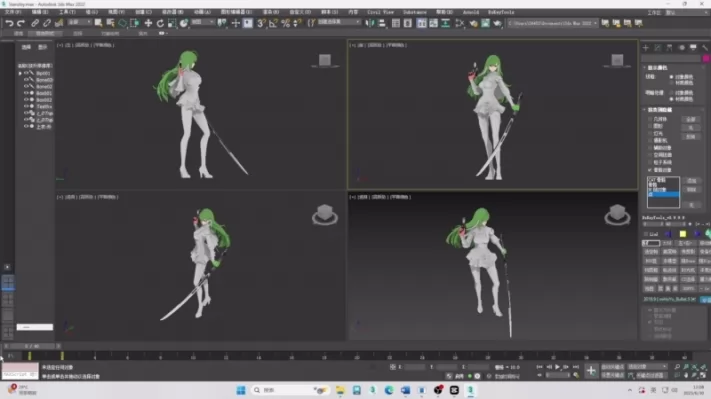Toggle the Angle Snap tool

[x=273, y=23]
